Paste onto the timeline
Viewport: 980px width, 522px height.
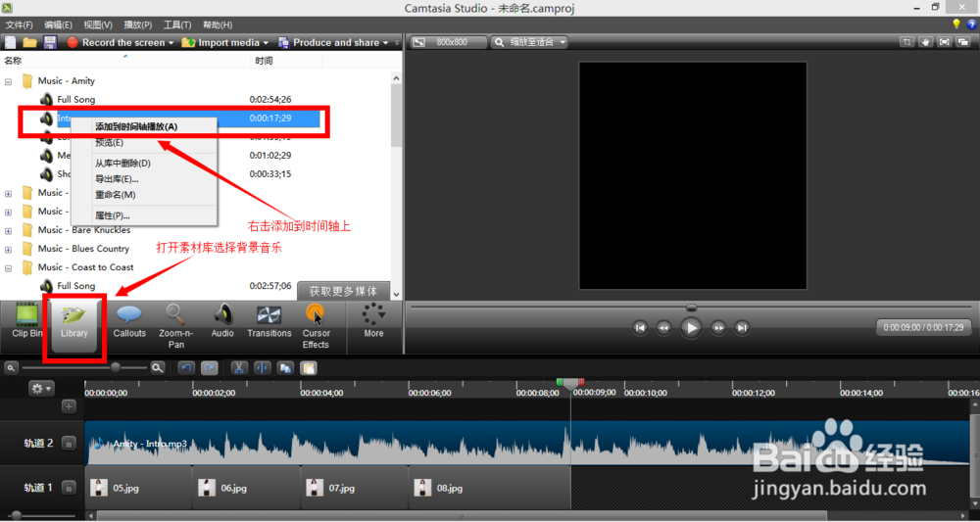point(308,368)
